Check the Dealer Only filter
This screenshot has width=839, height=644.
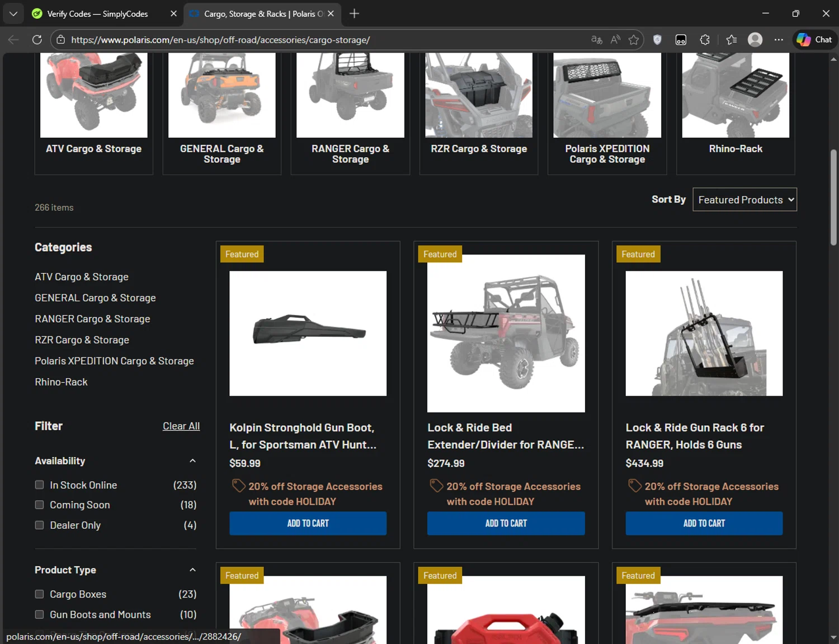[x=39, y=525]
